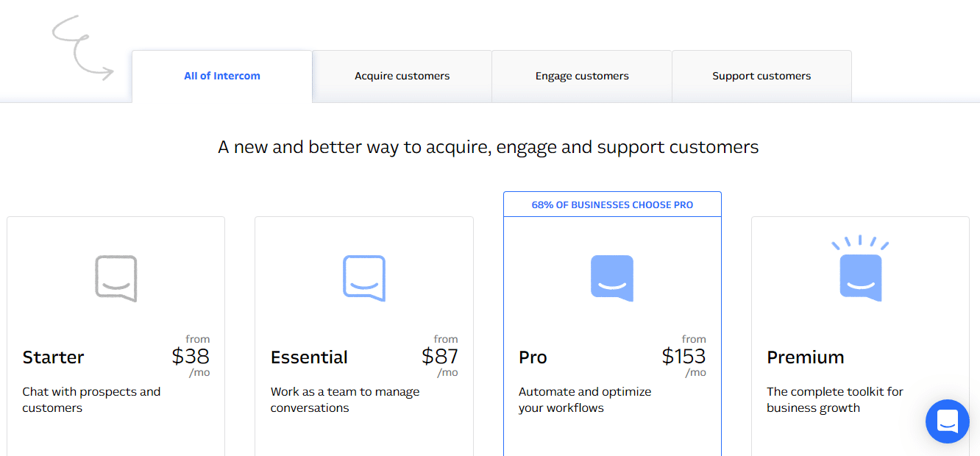Open the Intercom chat messenger bubble
This screenshot has width=980, height=456.
[x=947, y=421]
